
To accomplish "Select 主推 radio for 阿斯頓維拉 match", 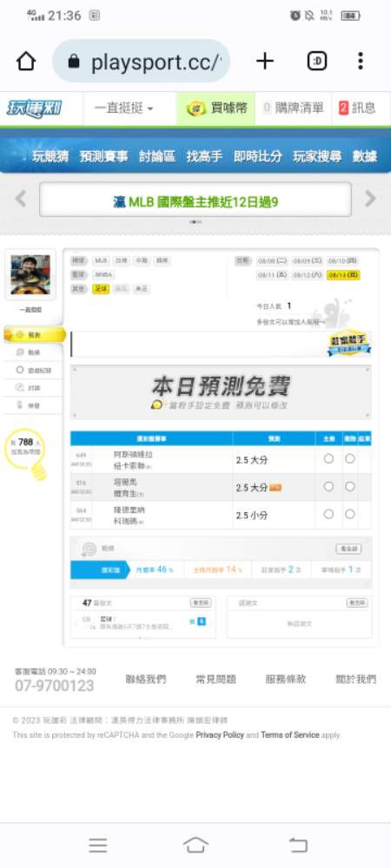I will tap(328, 458).
